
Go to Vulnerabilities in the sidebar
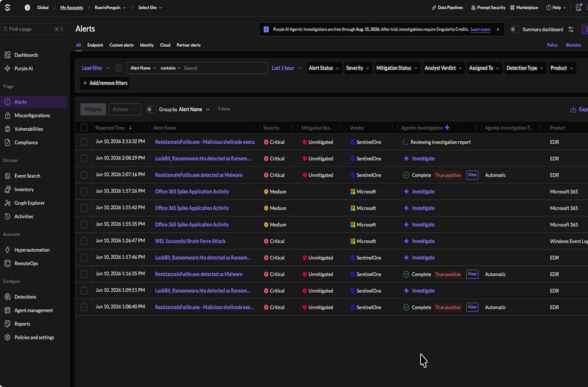pos(28,129)
